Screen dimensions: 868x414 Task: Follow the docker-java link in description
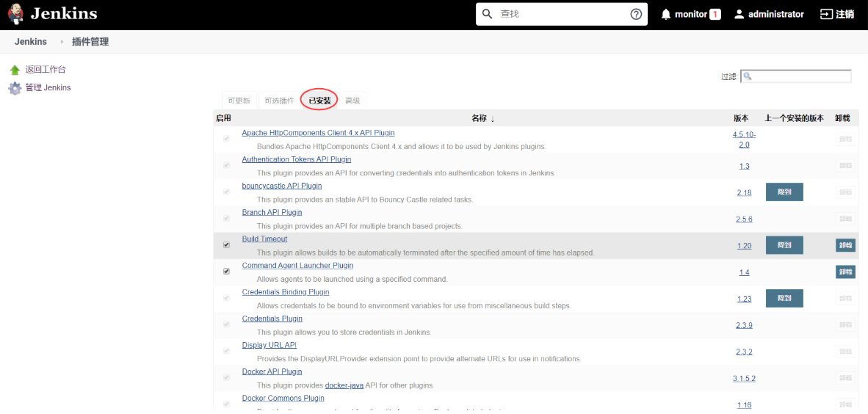[344, 385]
